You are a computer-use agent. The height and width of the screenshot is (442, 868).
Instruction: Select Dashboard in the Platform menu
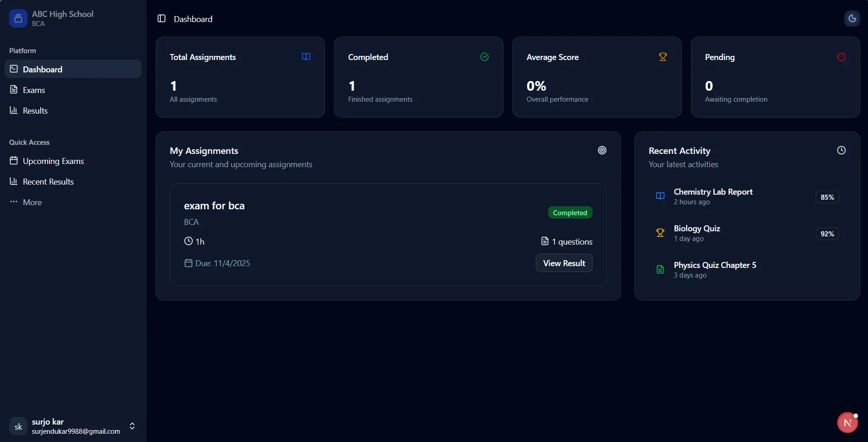point(43,69)
